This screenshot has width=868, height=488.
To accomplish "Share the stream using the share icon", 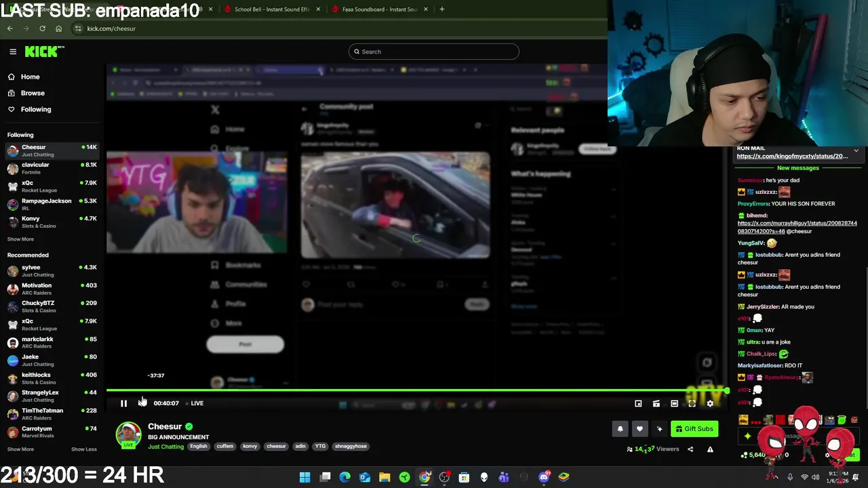I will [690, 449].
